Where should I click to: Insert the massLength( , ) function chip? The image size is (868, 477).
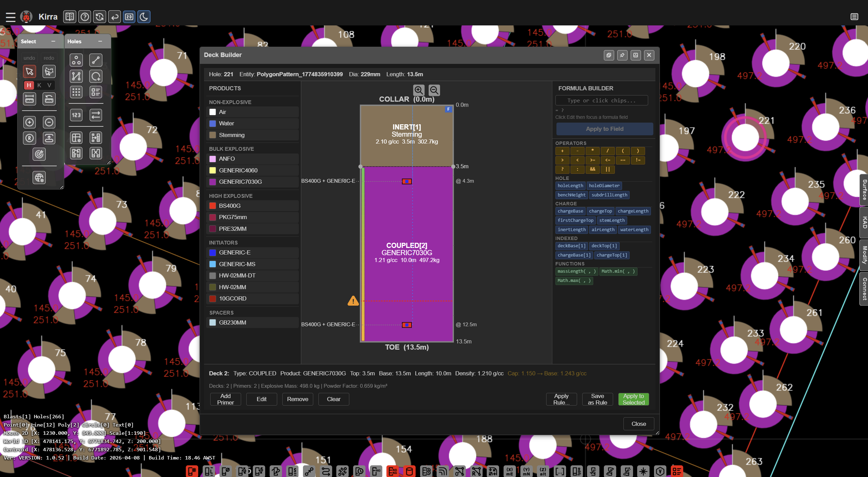point(577,271)
